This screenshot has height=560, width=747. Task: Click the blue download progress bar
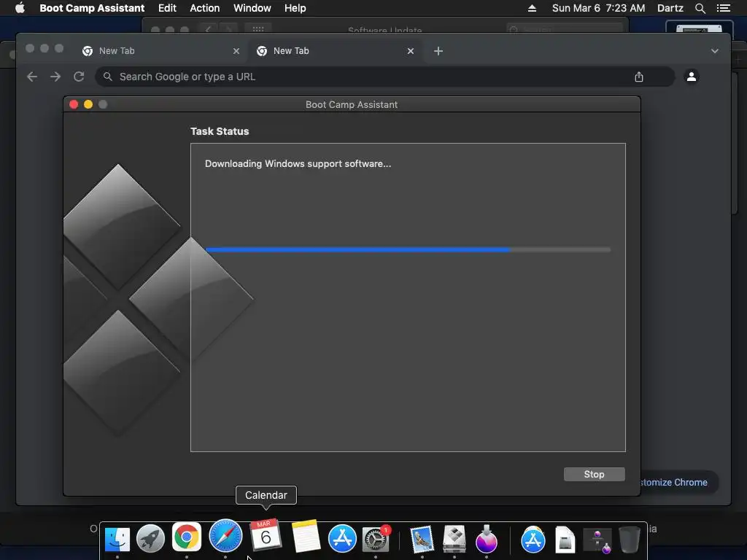(408, 249)
